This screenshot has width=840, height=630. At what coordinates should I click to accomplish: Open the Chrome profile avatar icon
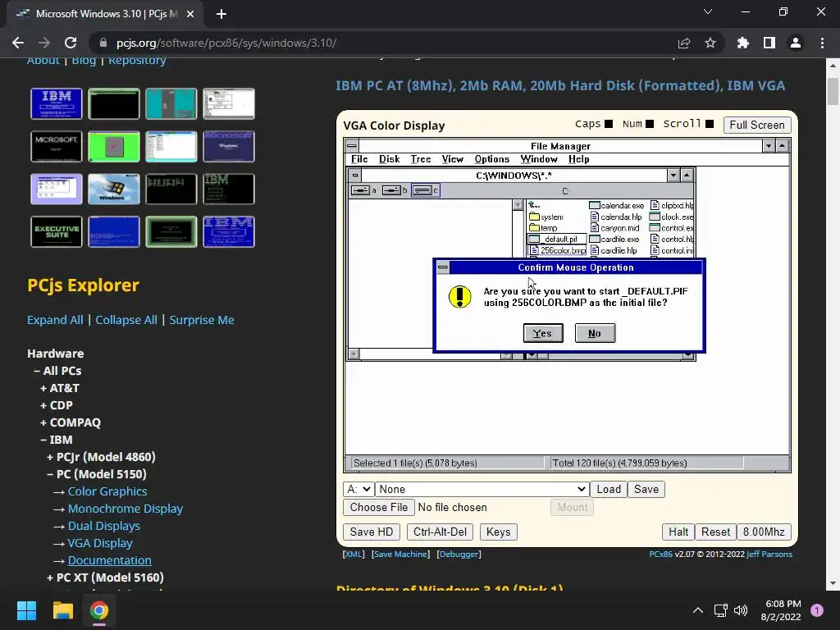click(x=796, y=43)
